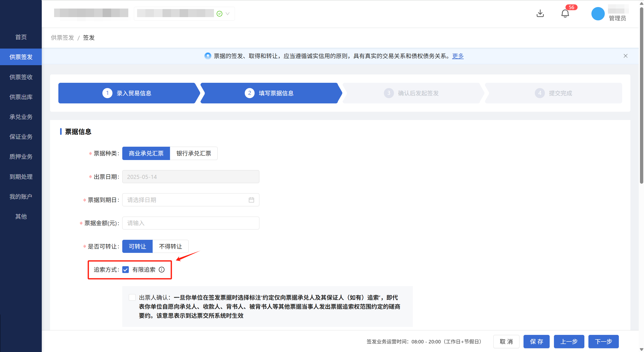Click the vertical page scrollbar
Image resolution: width=644 pixels, height=352 pixels.
[x=641, y=96]
